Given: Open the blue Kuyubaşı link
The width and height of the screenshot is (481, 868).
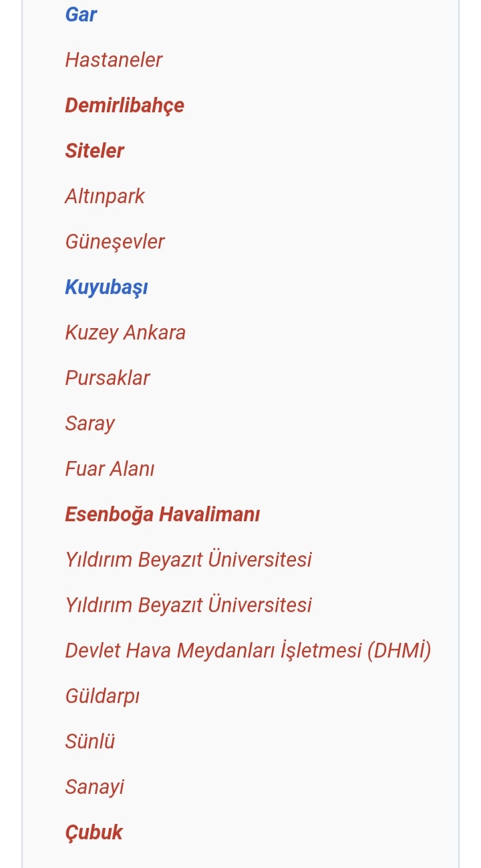Looking at the screenshot, I should coord(106,287).
